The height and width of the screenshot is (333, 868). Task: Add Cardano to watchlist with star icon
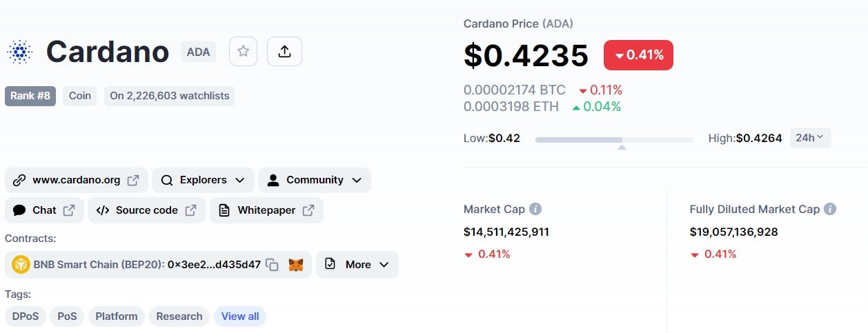coord(243,51)
